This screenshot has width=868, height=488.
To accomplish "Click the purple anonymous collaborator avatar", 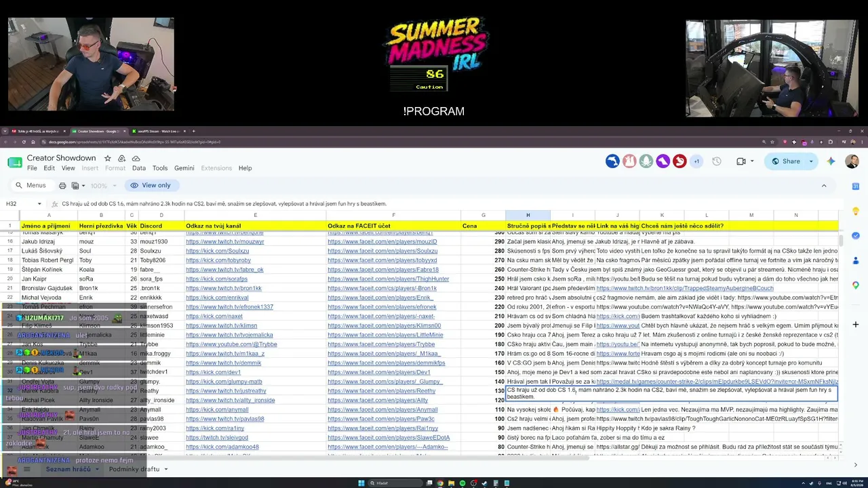I will [x=663, y=161].
